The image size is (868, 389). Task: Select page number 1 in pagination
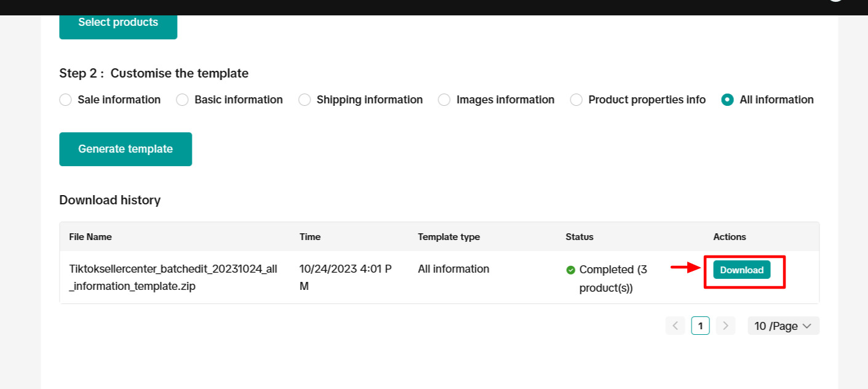pyautogui.click(x=700, y=326)
